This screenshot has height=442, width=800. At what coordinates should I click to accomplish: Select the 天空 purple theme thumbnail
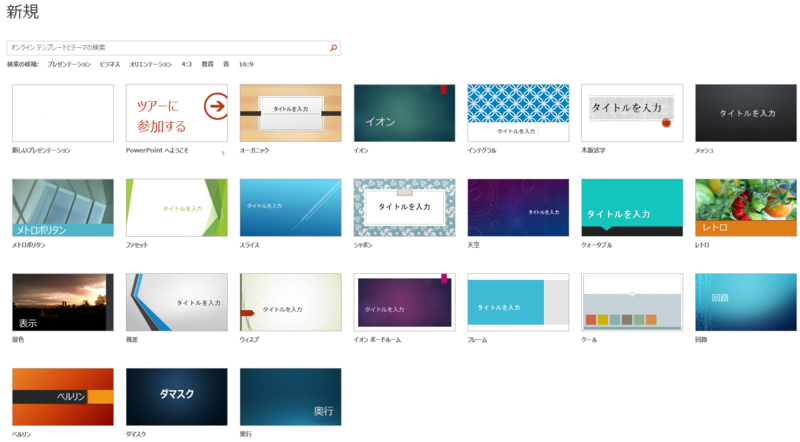click(x=518, y=208)
